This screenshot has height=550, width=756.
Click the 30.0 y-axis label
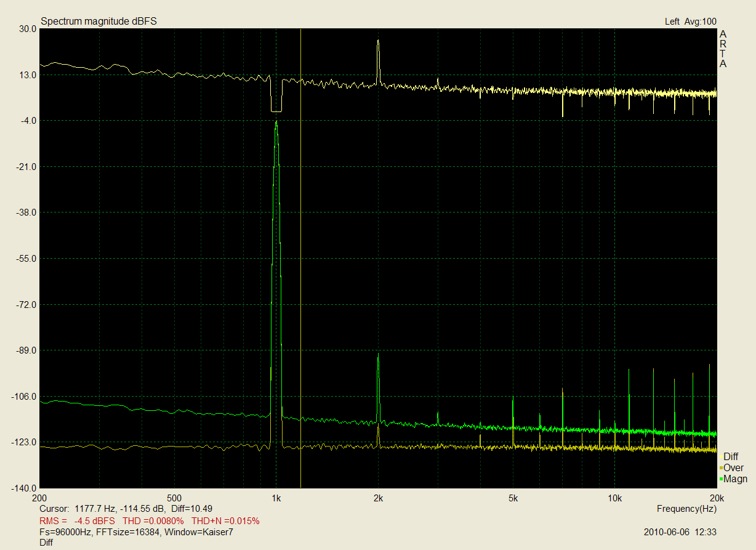29,29
